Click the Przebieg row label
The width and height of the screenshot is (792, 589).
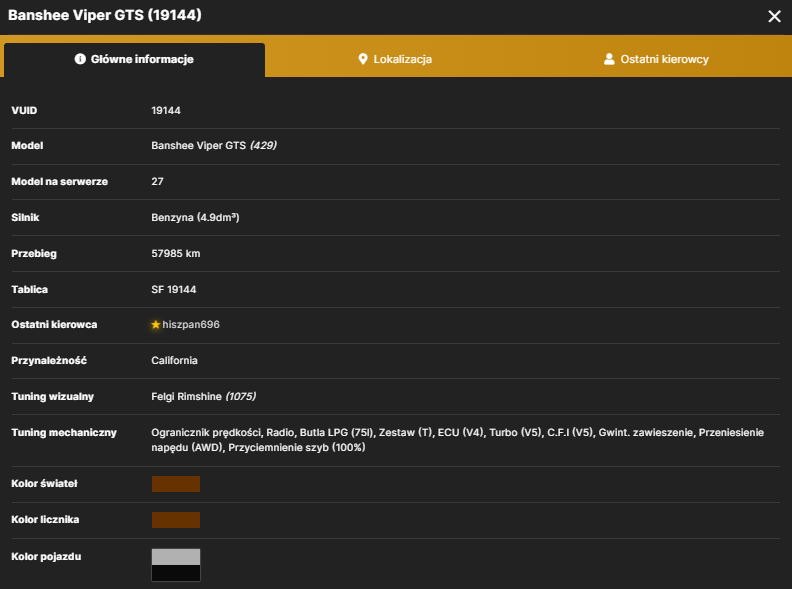(34, 254)
